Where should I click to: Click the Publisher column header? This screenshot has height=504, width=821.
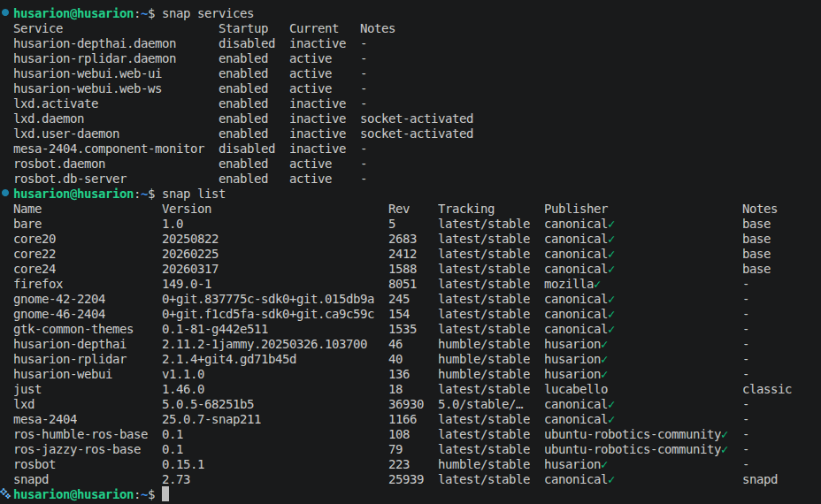[576, 210]
